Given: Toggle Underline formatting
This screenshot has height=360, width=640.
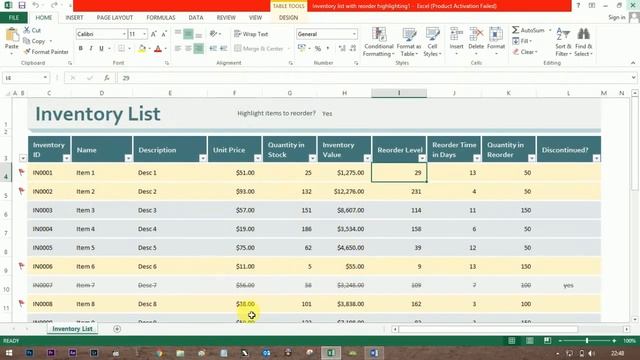Looking at the screenshot, I should pyautogui.click(x=101, y=49).
